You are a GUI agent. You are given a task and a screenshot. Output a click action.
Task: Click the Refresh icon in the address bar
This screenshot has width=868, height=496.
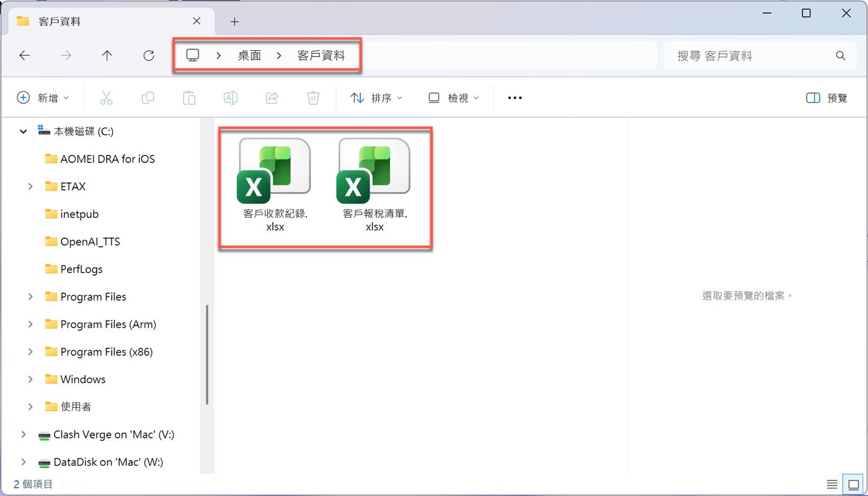coord(148,55)
